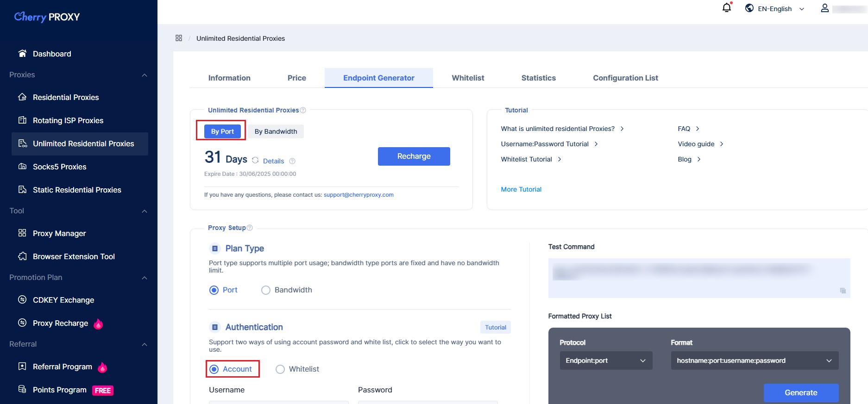Open the Statistics tab
Screen dimensions: 868x404
[538, 78]
